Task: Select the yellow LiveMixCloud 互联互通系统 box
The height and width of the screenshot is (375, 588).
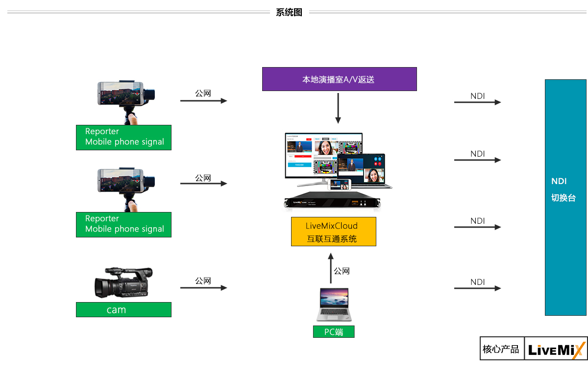Action: click(334, 232)
